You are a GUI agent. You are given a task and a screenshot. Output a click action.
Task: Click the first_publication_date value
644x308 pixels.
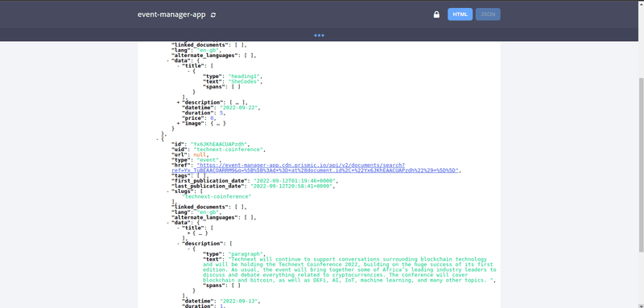point(295,181)
